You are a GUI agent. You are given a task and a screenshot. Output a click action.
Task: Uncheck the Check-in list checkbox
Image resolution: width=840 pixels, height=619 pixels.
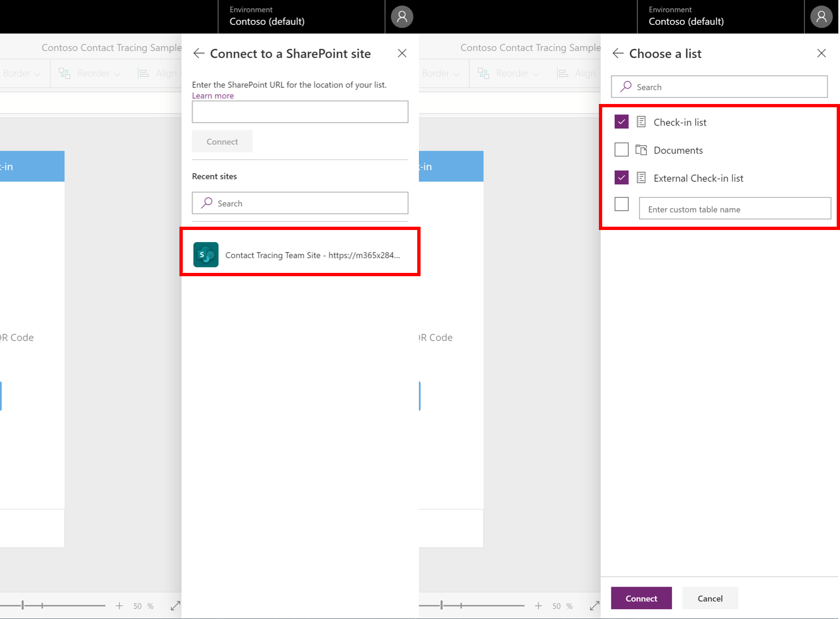pos(621,122)
